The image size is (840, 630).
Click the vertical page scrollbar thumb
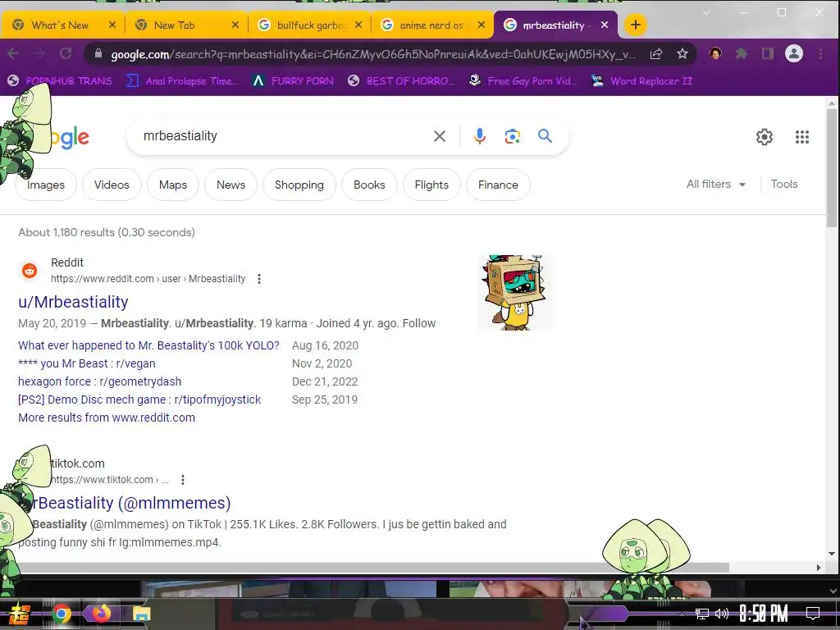[x=832, y=167]
